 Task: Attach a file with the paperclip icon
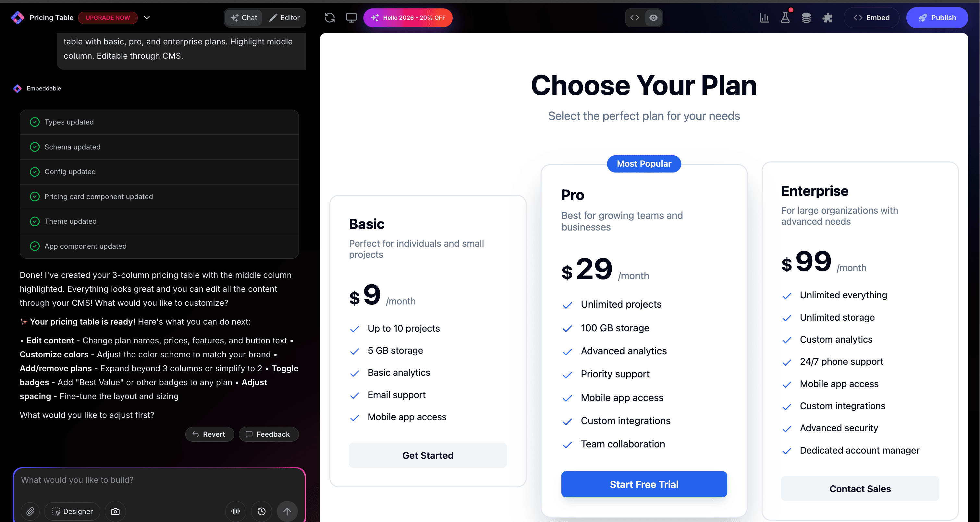click(30, 511)
